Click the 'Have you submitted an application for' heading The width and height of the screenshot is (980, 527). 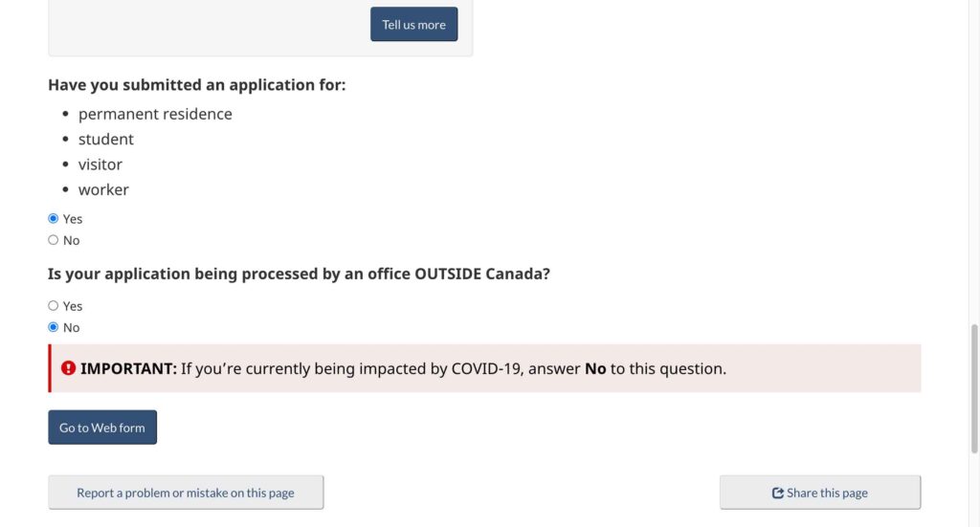coord(196,85)
